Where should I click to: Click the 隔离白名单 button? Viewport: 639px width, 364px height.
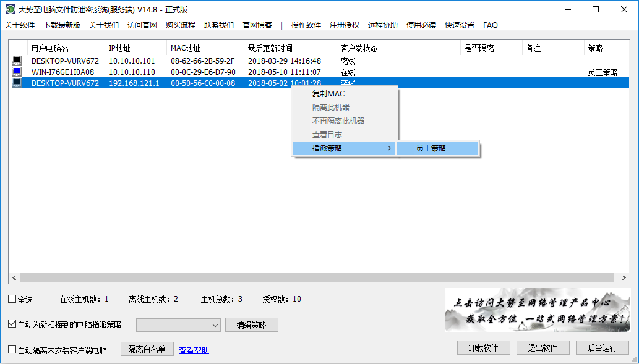tap(147, 349)
